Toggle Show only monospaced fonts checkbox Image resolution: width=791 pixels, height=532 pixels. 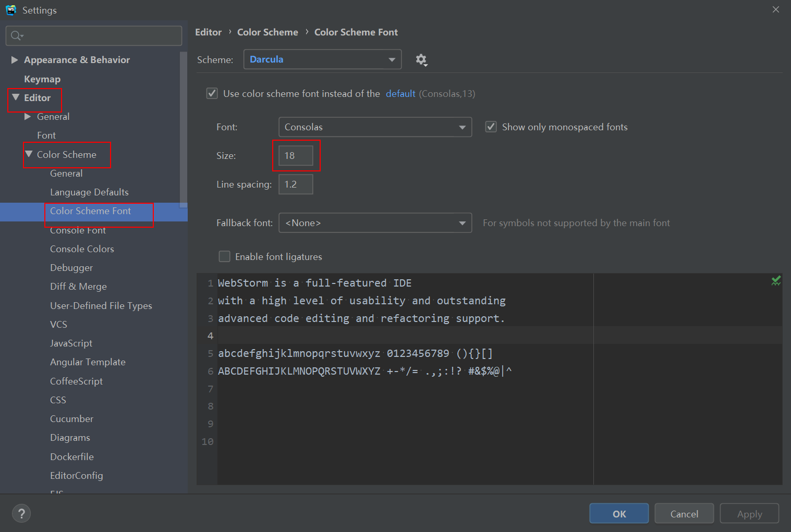491,127
